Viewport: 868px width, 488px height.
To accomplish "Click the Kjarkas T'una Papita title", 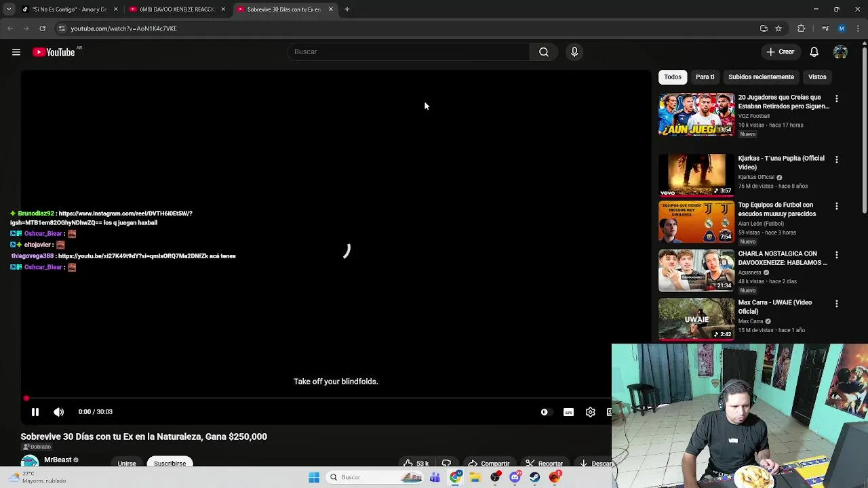I will click(781, 163).
